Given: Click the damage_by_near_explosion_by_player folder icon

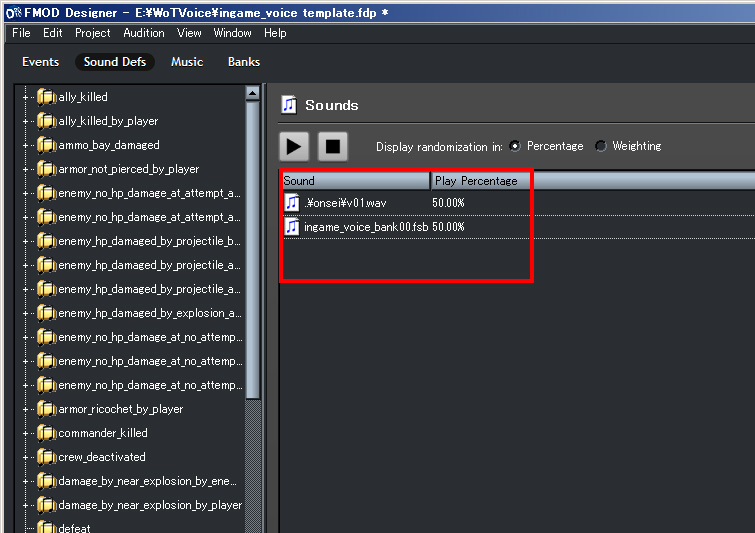Looking at the screenshot, I should point(47,505).
